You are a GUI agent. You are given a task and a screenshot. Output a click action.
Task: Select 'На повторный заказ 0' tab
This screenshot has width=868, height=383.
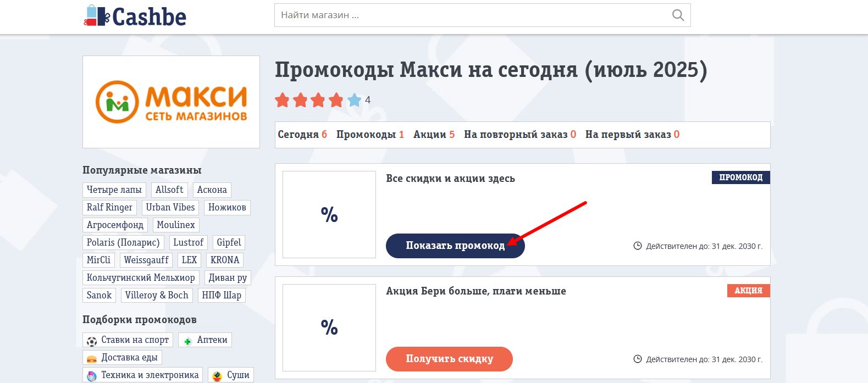pyautogui.click(x=520, y=135)
